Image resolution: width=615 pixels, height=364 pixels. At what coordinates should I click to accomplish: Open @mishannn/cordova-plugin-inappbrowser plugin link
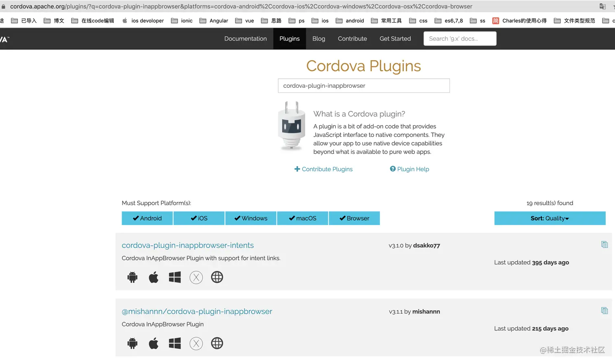[x=197, y=312]
